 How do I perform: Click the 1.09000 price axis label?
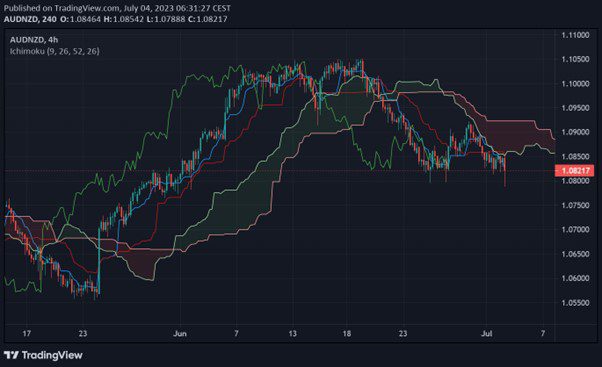pyautogui.click(x=575, y=132)
